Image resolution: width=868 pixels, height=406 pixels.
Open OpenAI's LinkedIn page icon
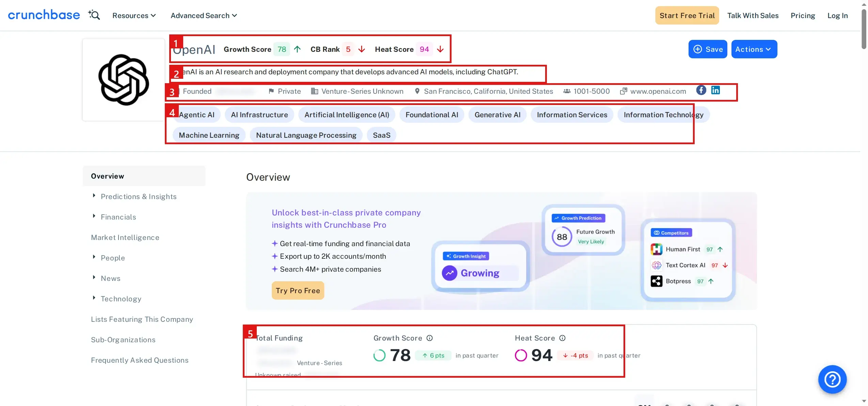click(x=715, y=90)
